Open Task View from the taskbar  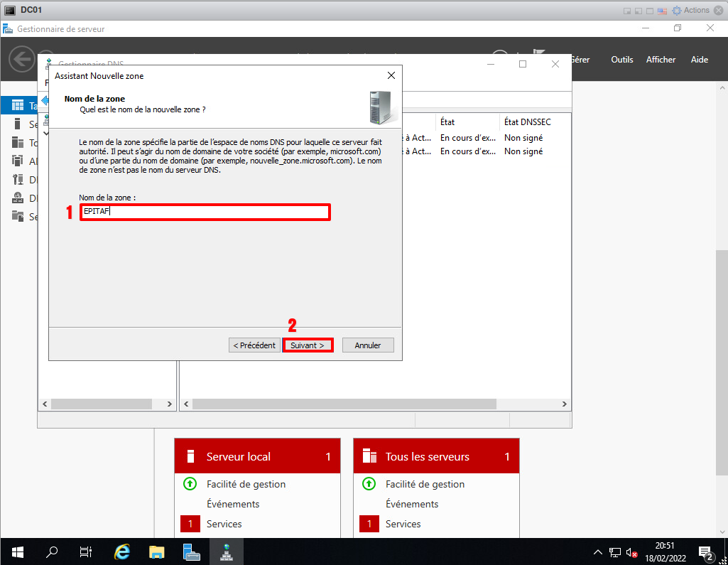point(86,551)
